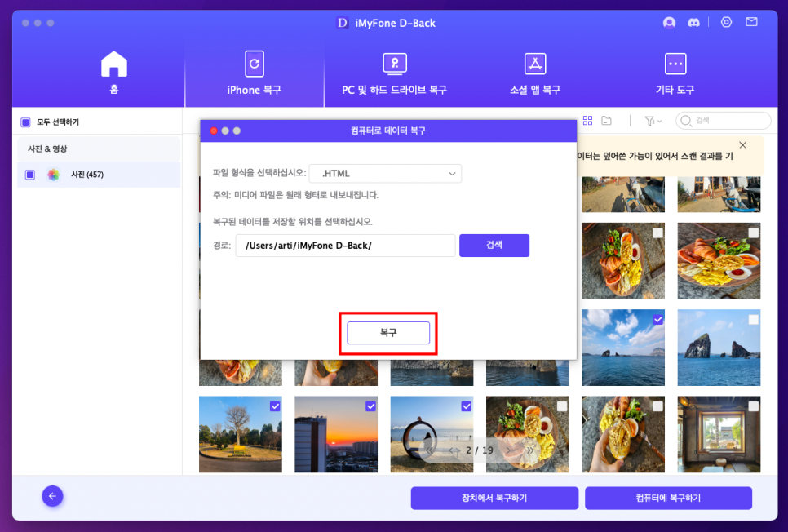
Task: Open the sunset cityscape thumbnail
Action: click(336, 434)
